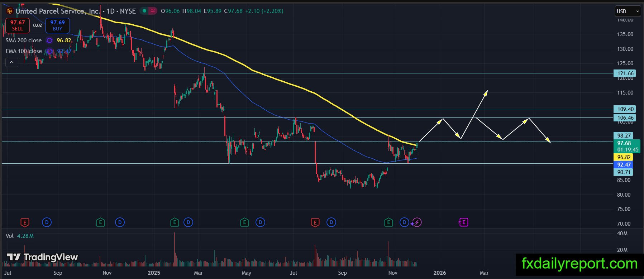644x279 pixels.
Task: Click the 121.66 horizontal line price label
Action: tap(625, 73)
